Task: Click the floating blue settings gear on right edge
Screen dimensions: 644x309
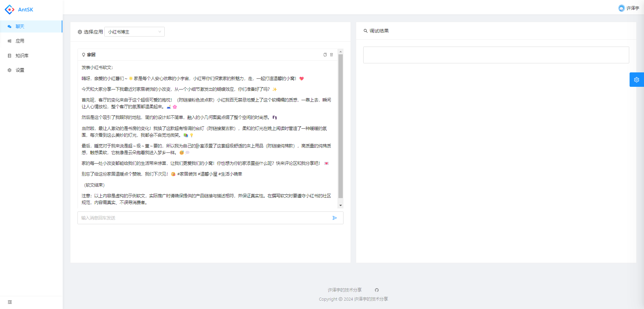Action: [637, 79]
